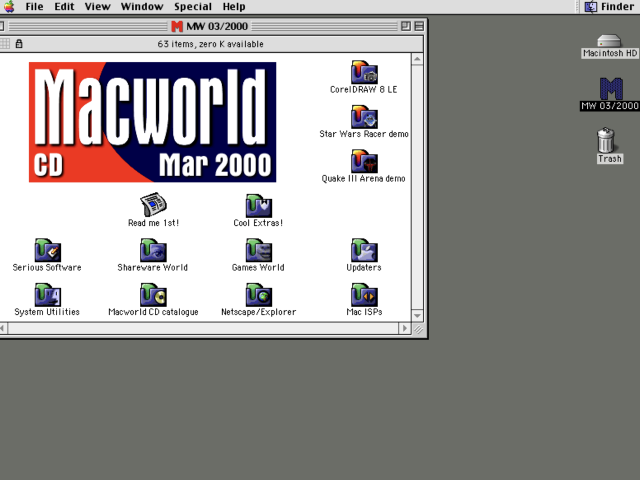
Task: Click the red M proxy icon in title bar
Action: point(177,27)
